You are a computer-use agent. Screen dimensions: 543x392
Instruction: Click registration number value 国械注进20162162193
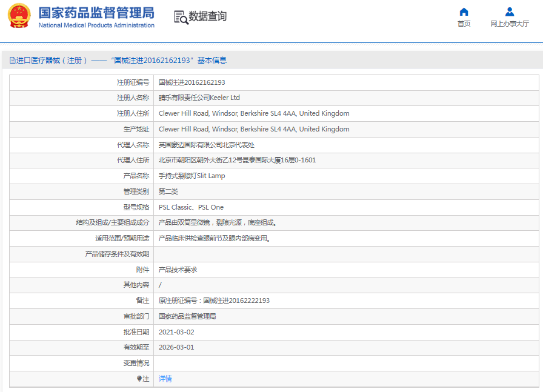[192, 82]
